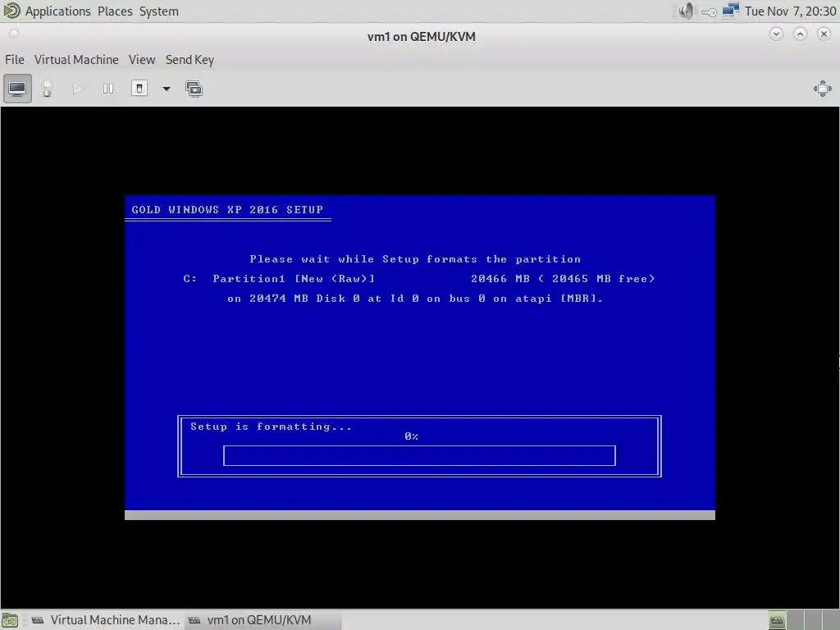Click the formatting progress bar
This screenshot has width=840, height=630.
click(x=419, y=455)
